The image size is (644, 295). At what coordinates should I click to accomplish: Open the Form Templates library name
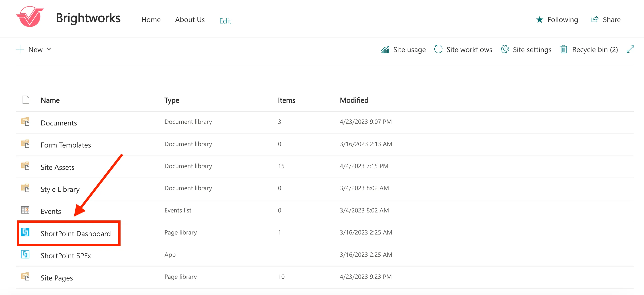66,145
